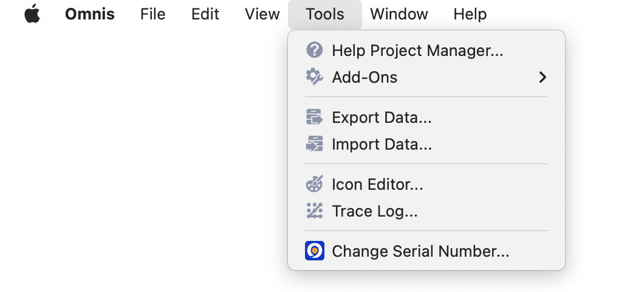
Task: Open the View menu
Action: [262, 15]
